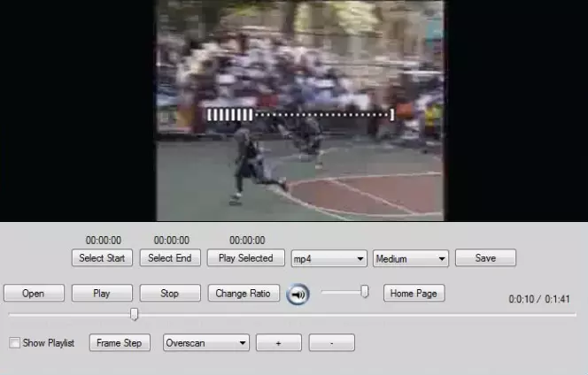The height and width of the screenshot is (375, 588).
Task: Start playback with the Play button
Action: click(102, 293)
